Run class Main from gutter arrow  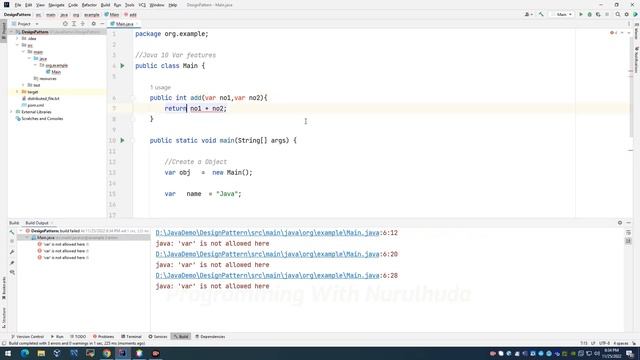(122, 66)
